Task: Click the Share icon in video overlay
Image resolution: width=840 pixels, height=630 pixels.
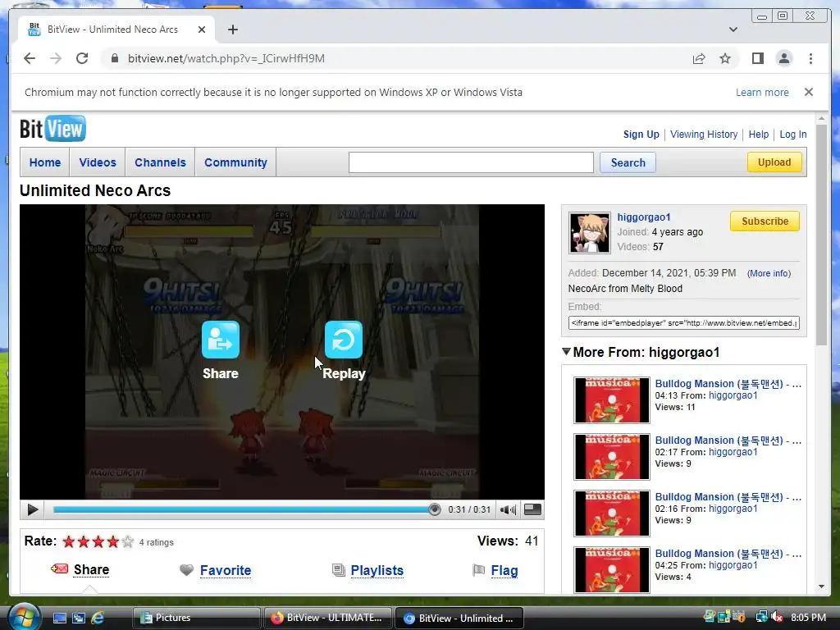Action: pos(220,340)
